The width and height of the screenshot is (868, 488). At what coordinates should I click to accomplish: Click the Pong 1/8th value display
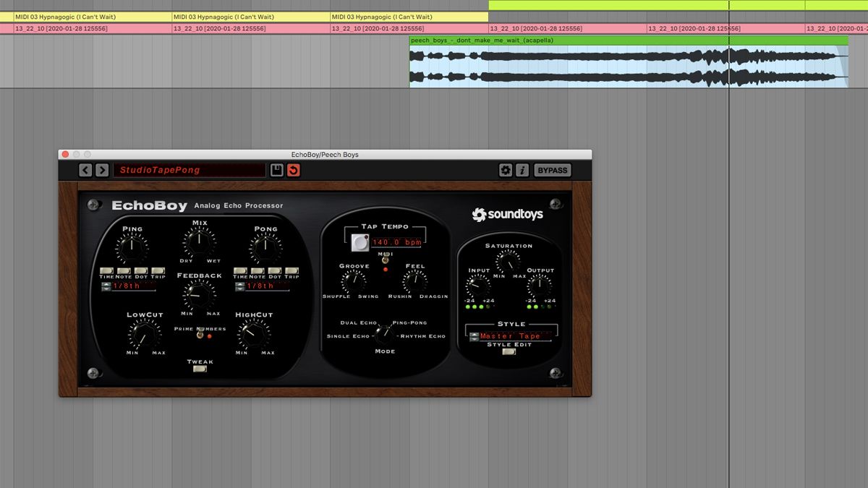point(267,286)
